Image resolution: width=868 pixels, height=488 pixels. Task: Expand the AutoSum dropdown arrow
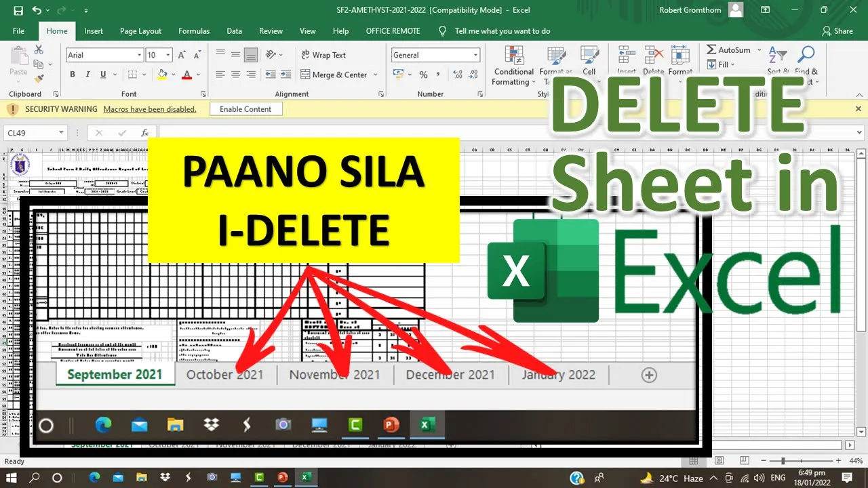click(x=759, y=50)
